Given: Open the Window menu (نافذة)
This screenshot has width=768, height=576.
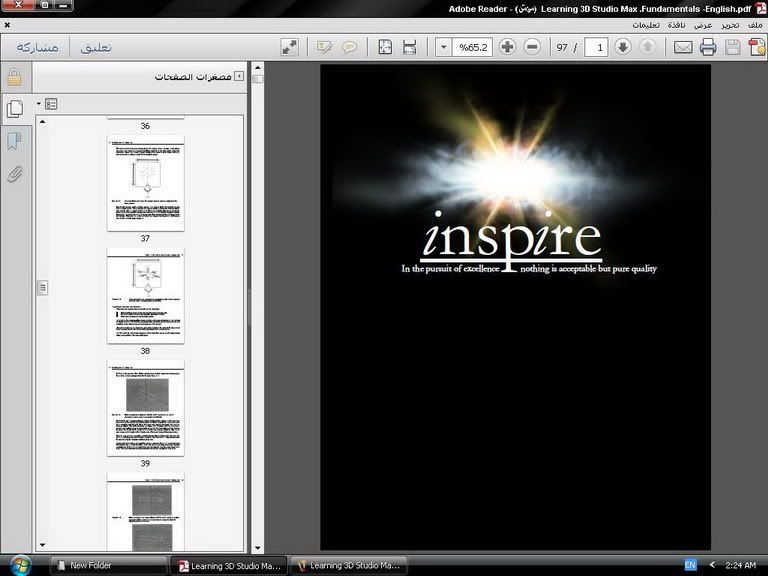Looking at the screenshot, I should [x=676, y=25].
